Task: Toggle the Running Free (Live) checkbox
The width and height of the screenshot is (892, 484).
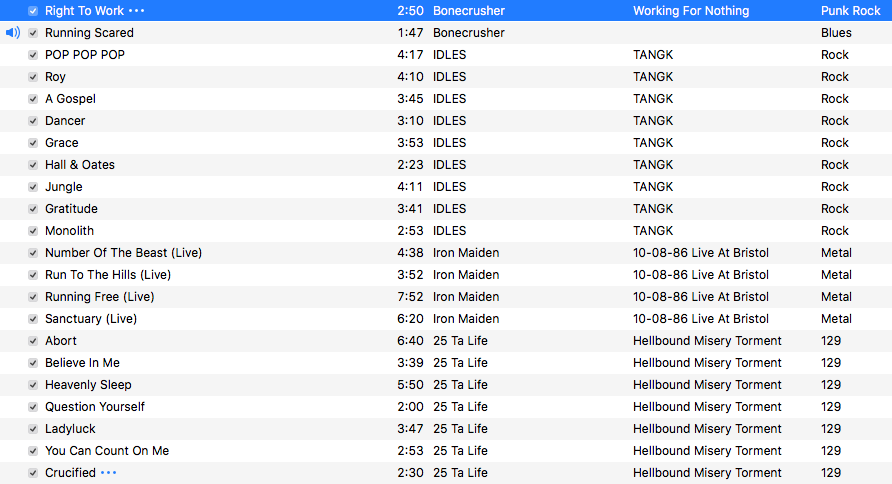Action: (33, 297)
